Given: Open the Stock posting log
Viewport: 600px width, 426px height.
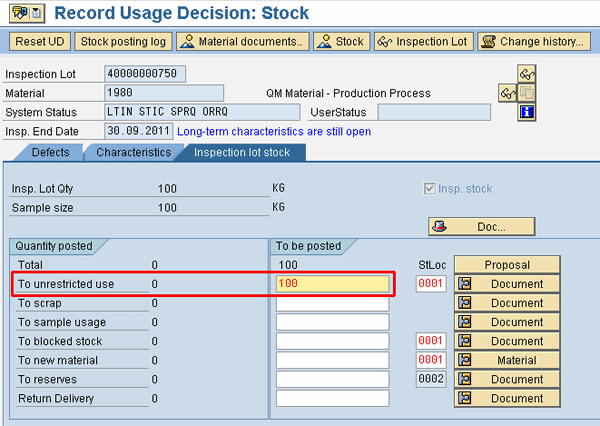Looking at the screenshot, I should click(123, 42).
